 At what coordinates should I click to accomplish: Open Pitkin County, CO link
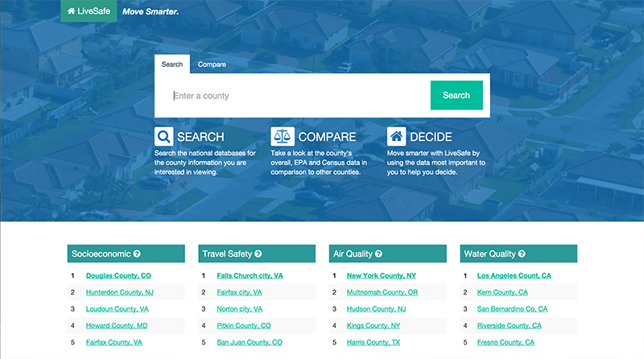[244, 326]
